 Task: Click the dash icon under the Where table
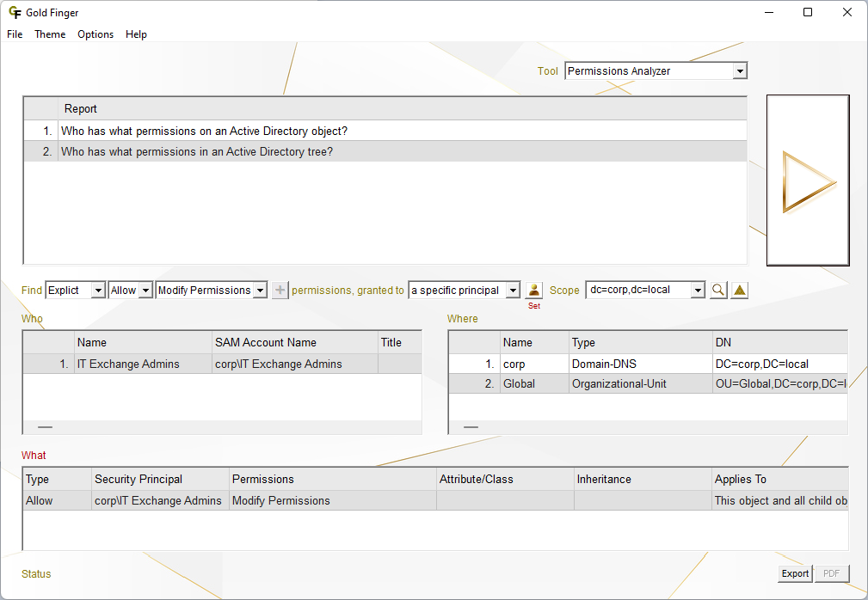(x=471, y=426)
